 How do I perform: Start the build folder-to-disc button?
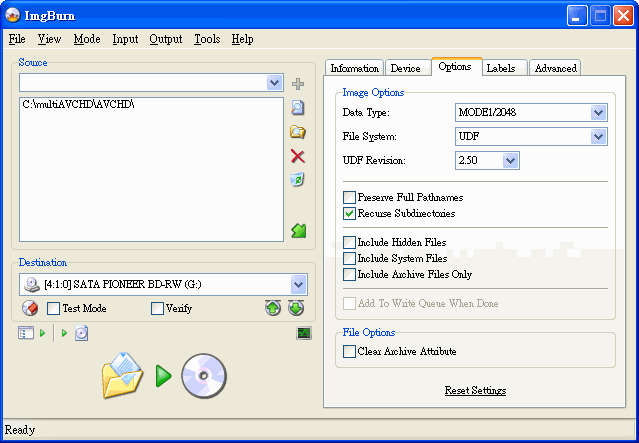[x=164, y=376]
